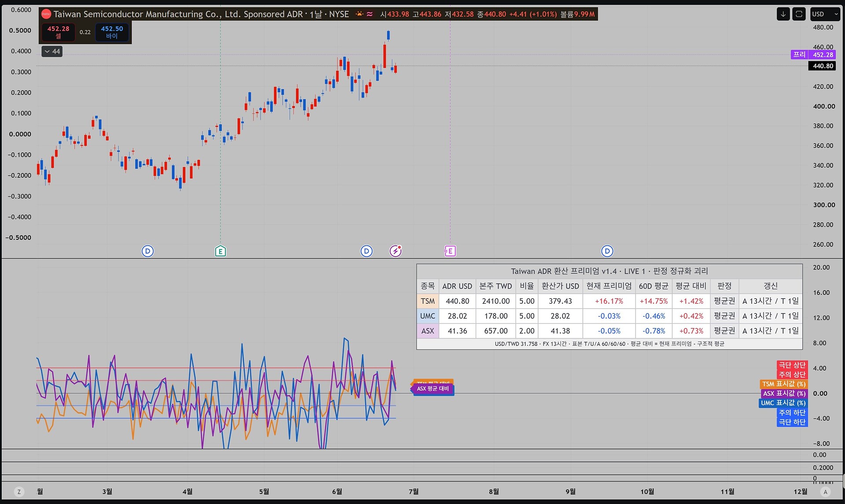This screenshot has height=504, width=845.
Task: Click the '평균 대비' column header
Action: point(691,286)
